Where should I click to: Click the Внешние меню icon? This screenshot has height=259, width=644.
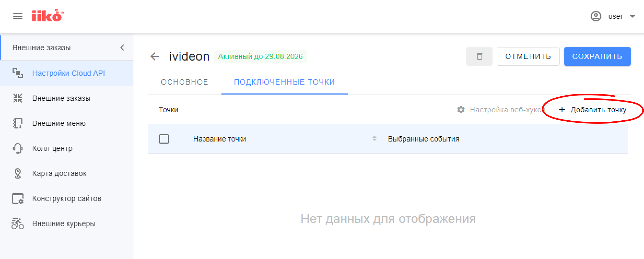click(x=18, y=123)
